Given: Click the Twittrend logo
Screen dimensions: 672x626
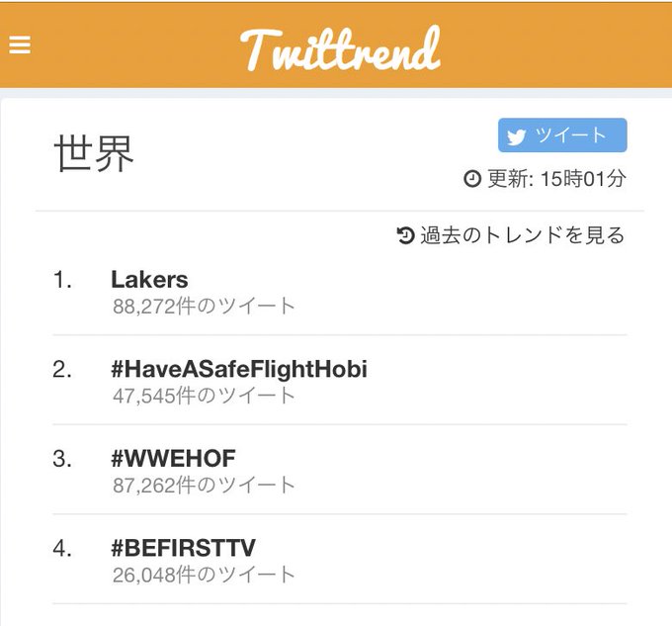Looking at the screenshot, I should (340, 48).
